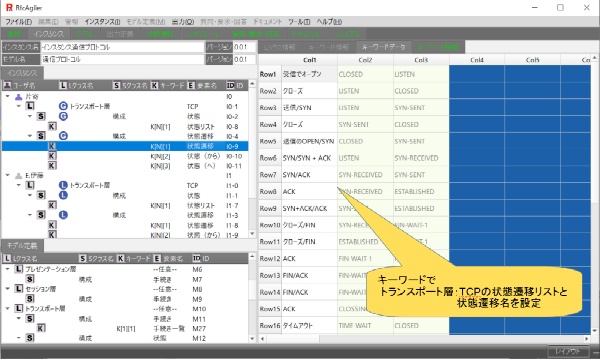This screenshot has height=360, width=600.
Task: Open the 出力(O) menu
Action: (x=183, y=22)
